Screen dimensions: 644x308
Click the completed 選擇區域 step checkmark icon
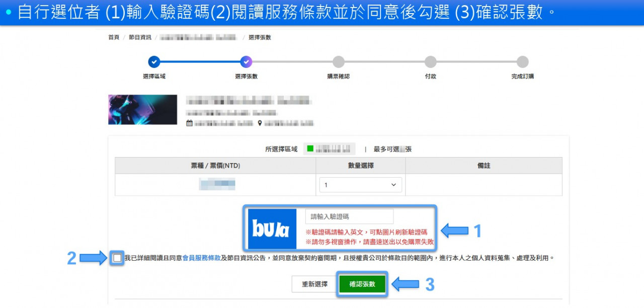click(153, 61)
